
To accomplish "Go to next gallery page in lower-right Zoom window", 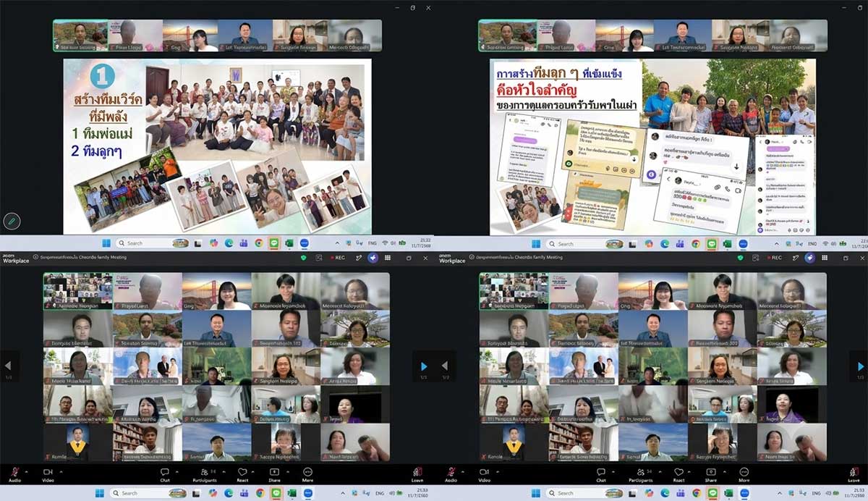I will point(859,366).
